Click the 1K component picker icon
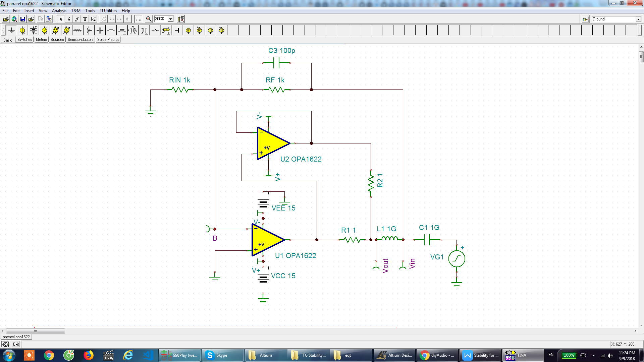The width and height of the screenshot is (644, 362). 181,19
